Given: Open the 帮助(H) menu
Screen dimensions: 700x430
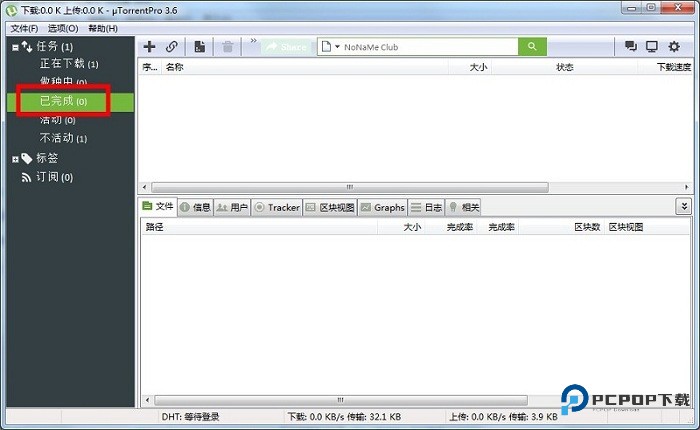Looking at the screenshot, I should tap(103, 29).
